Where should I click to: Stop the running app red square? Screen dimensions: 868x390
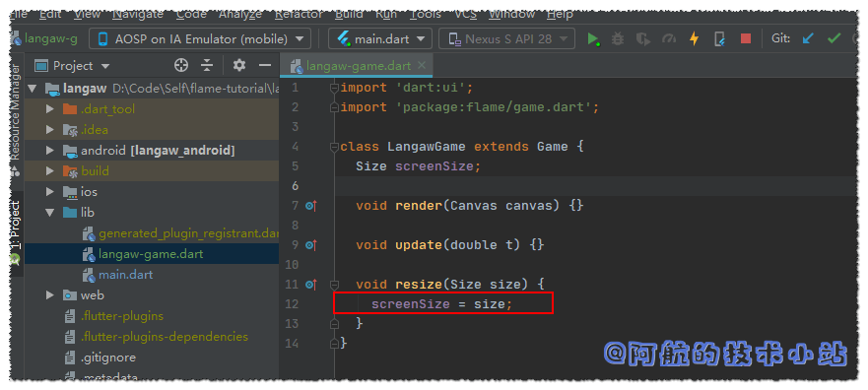tap(746, 39)
